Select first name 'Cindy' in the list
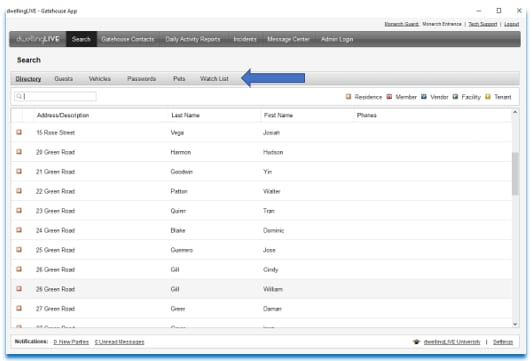532x361 pixels. click(270, 270)
